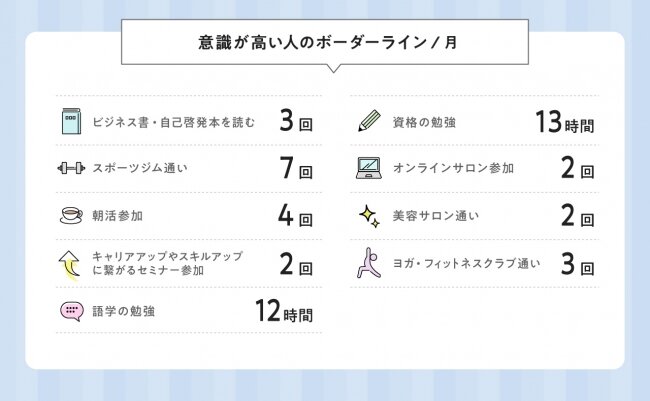This screenshot has height=401, width=650.
Task: Click the blue business book icon
Action: click(x=71, y=121)
